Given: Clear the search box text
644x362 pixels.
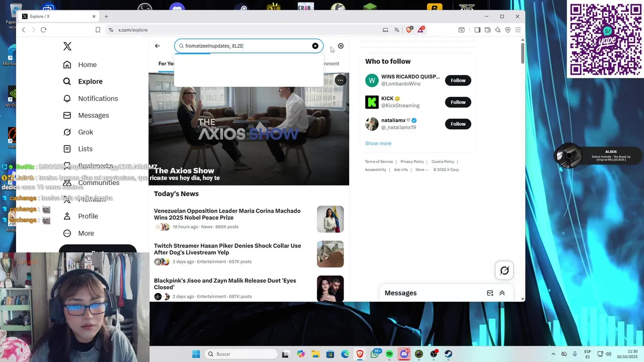Looking at the screenshot, I should pos(315,46).
